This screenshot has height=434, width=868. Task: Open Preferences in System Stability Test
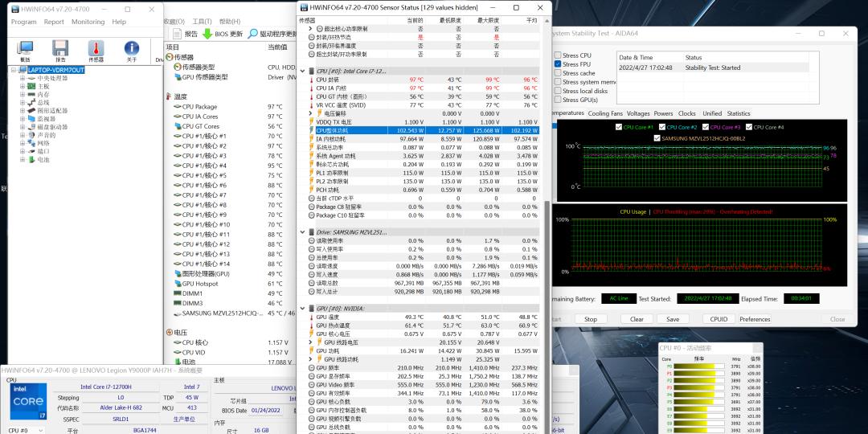pyautogui.click(x=755, y=319)
